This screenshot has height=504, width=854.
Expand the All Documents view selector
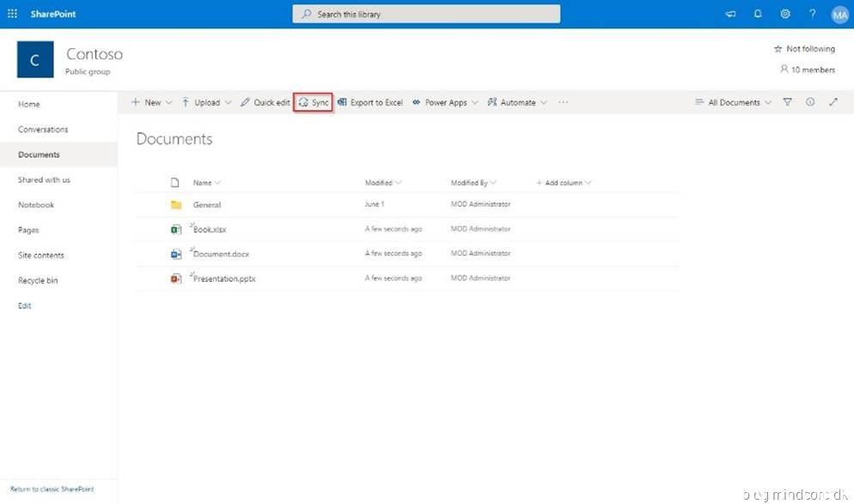tap(733, 102)
